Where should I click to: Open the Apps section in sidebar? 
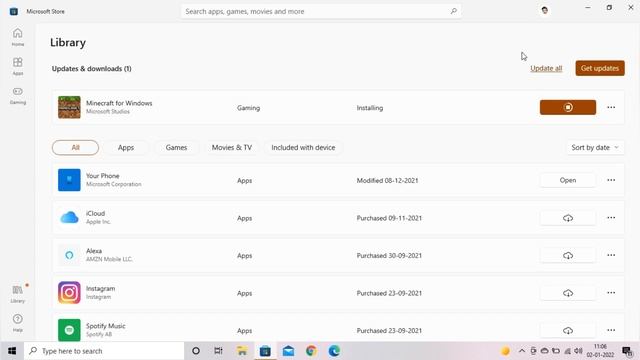pos(18,66)
